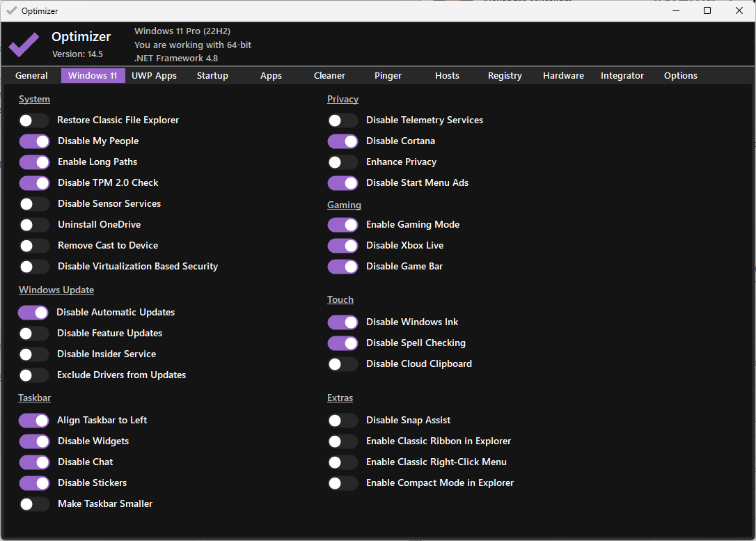This screenshot has height=541, width=756.
Task: Toggle Disable TPM 2.0 Check switch
Action: 34,183
